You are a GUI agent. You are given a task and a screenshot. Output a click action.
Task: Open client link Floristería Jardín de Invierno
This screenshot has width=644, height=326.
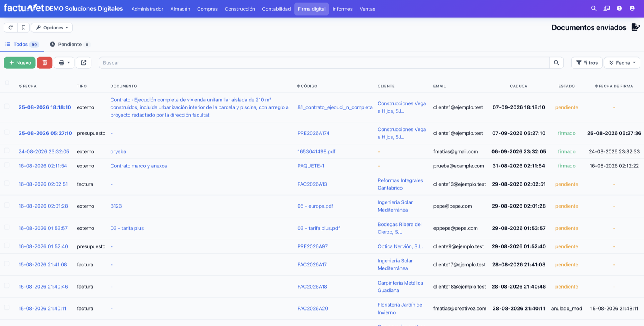[400, 309]
